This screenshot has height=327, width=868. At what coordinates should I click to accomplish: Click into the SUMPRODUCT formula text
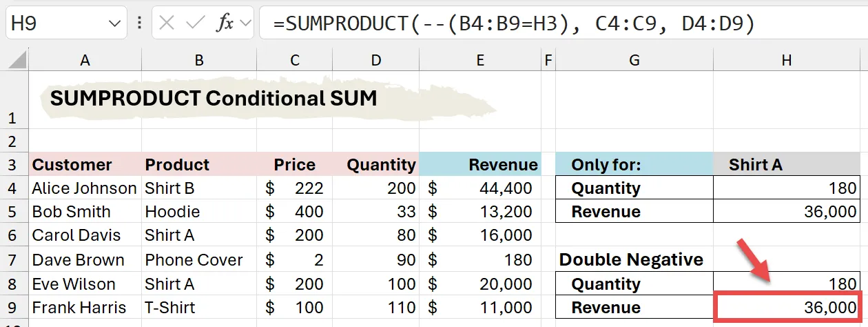click(513, 23)
